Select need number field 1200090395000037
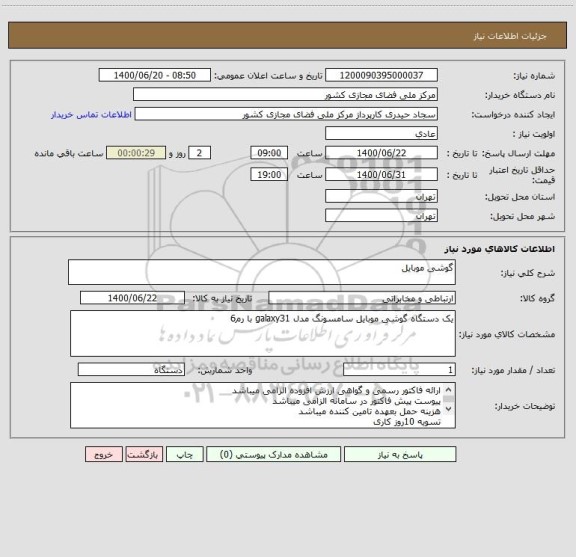Viewport: 576px width, 557px height. pyautogui.click(x=381, y=75)
